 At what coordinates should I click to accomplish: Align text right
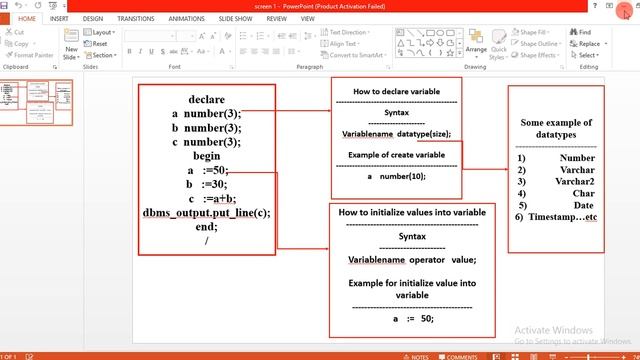(x=265, y=51)
